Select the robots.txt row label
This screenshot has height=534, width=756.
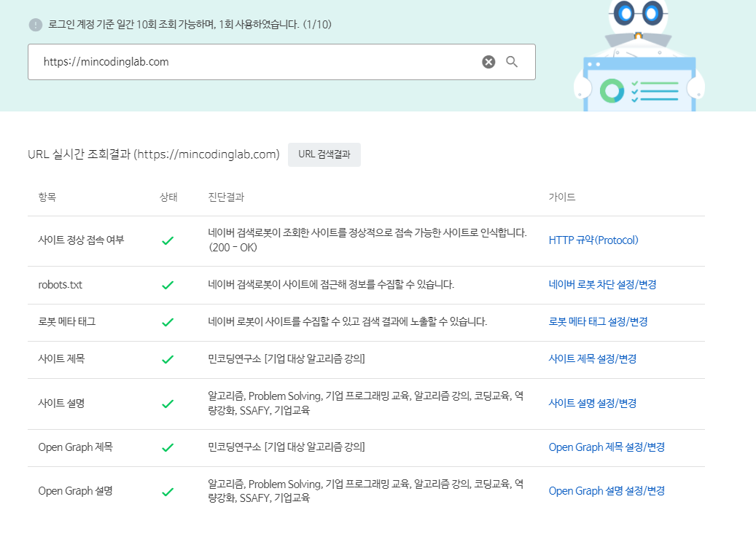(61, 285)
